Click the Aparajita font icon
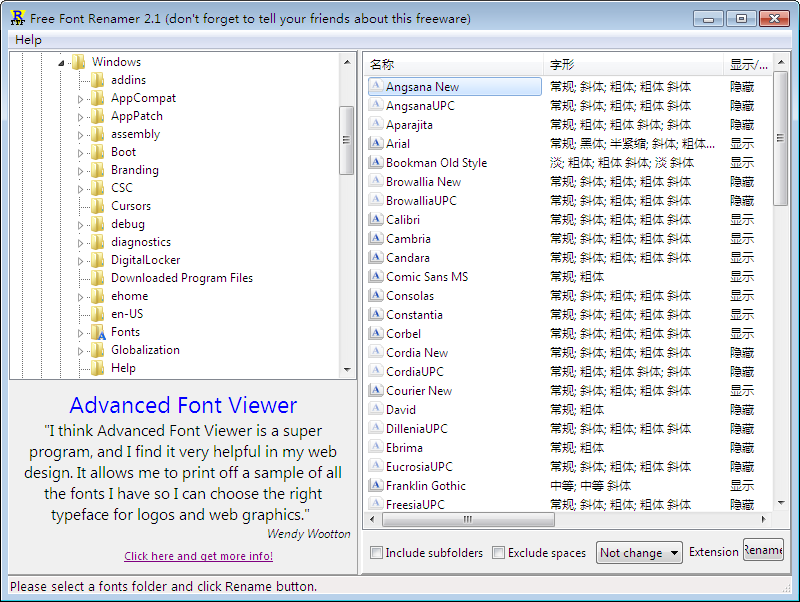Image resolution: width=800 pixels, height=602 pixels. pyautogui.click(x=376, y=124)
